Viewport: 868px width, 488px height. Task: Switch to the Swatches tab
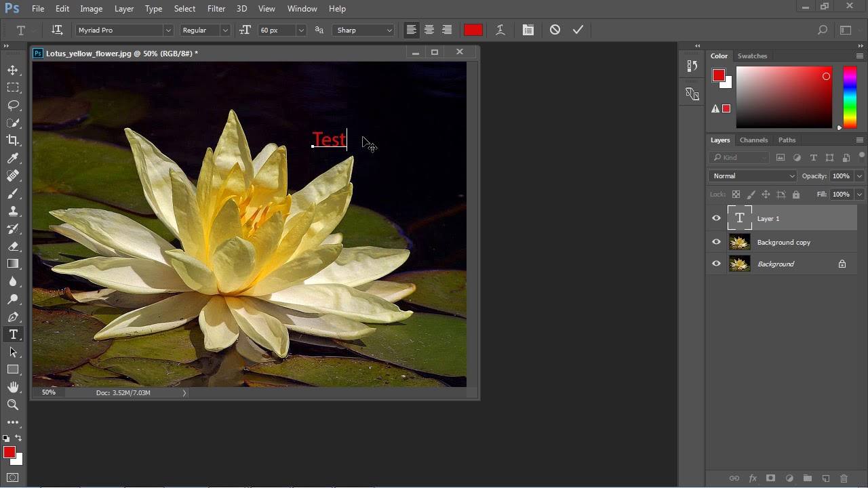(752, 56)
